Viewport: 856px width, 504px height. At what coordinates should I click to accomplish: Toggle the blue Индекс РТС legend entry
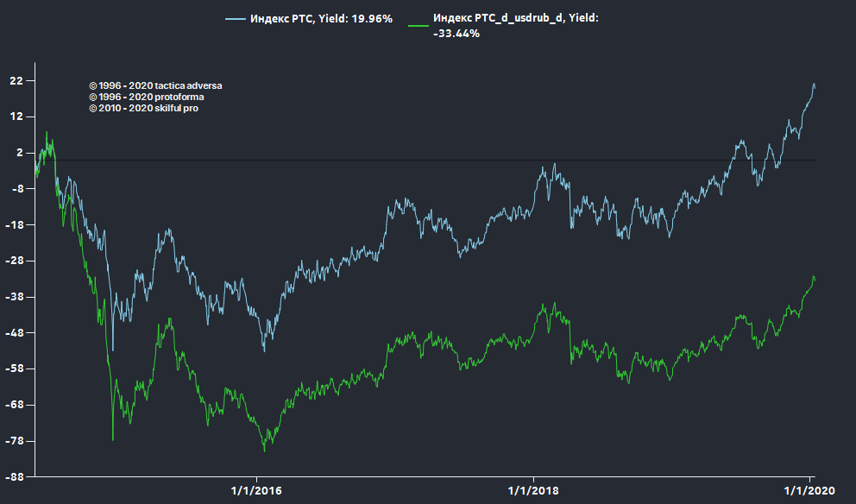[321, 18]
